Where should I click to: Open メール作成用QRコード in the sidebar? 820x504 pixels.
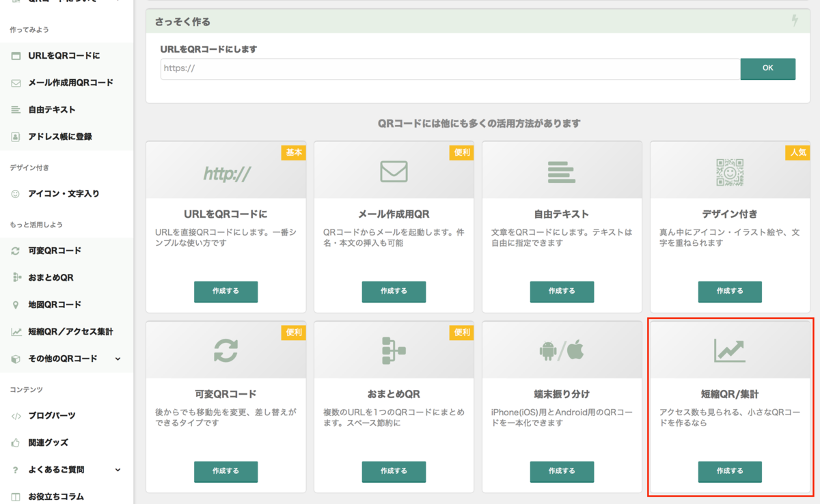[x=71, y=83]
